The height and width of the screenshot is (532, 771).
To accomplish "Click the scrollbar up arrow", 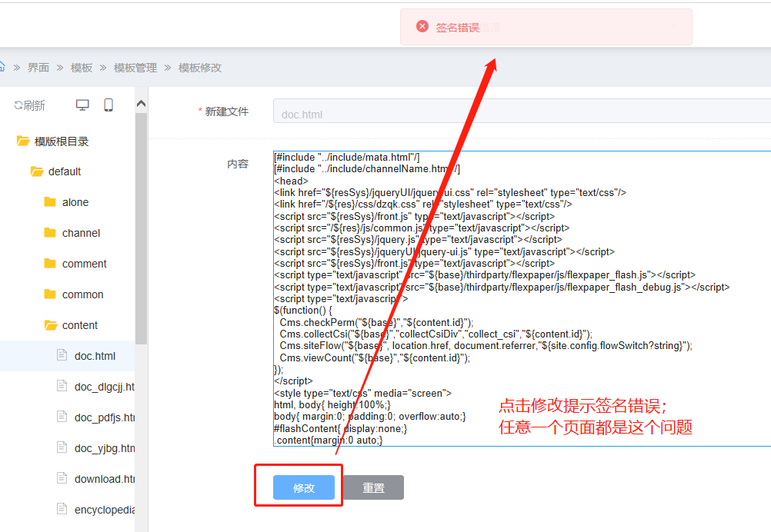I will 141,103.
